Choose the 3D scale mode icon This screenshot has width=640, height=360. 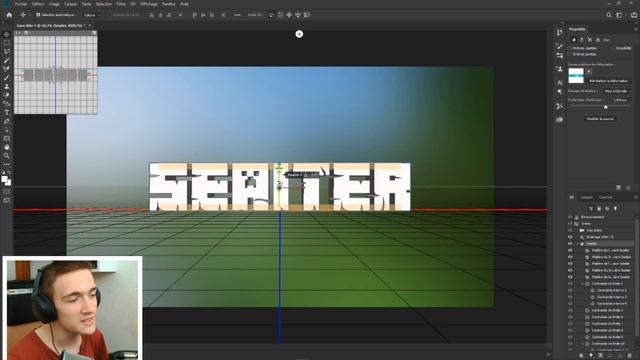(x=307, y=15)
